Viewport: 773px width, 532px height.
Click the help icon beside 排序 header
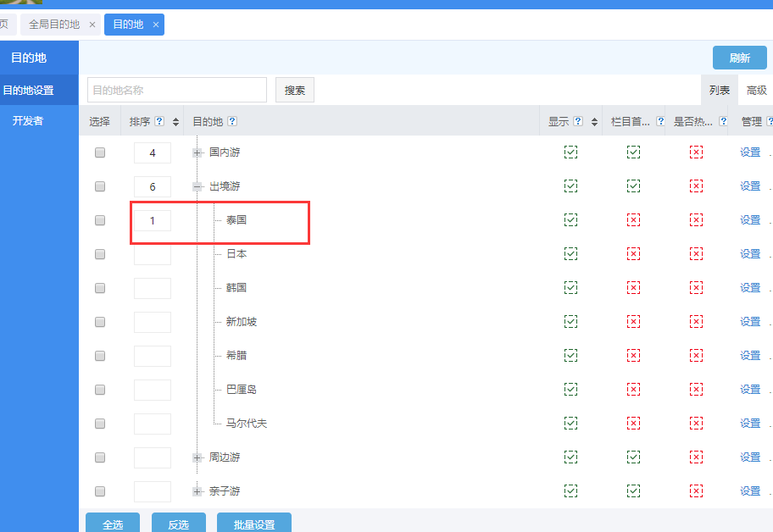(x=159, y=121)
